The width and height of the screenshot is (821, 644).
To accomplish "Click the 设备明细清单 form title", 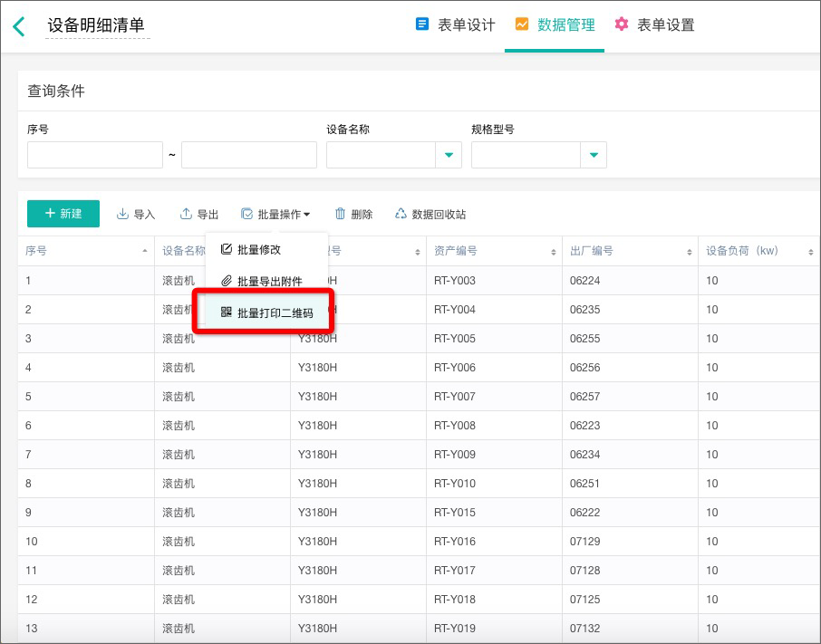I will (96, 25).
